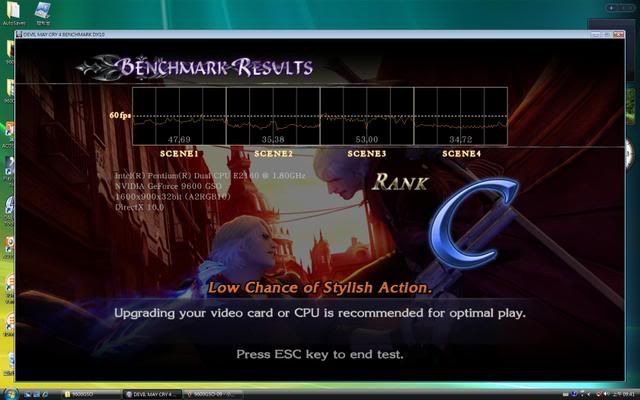Click the Scene 1 score 47.69
Image resolution: width=640 pixels, height=400 pixels.
(x=179, y=140)
